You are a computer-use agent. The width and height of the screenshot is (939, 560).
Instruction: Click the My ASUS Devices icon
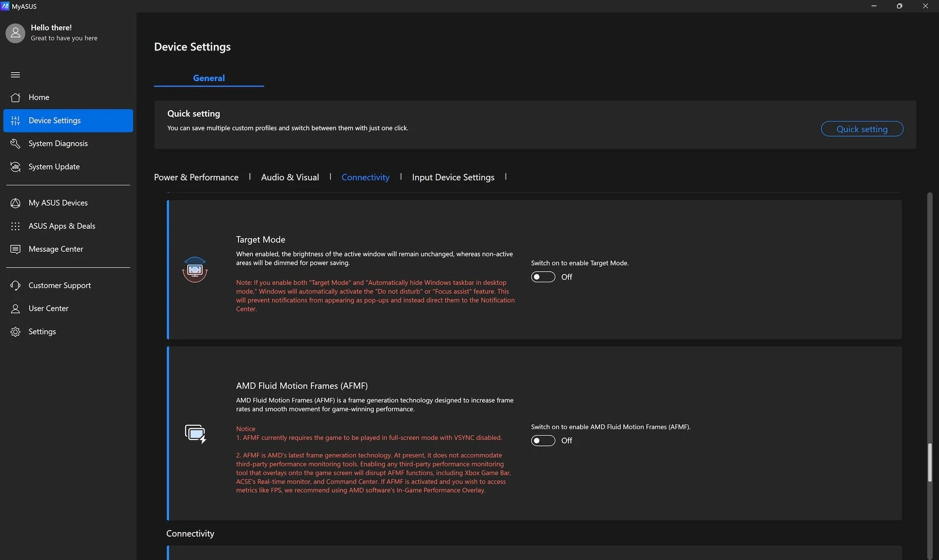click(x=15, y=203)
